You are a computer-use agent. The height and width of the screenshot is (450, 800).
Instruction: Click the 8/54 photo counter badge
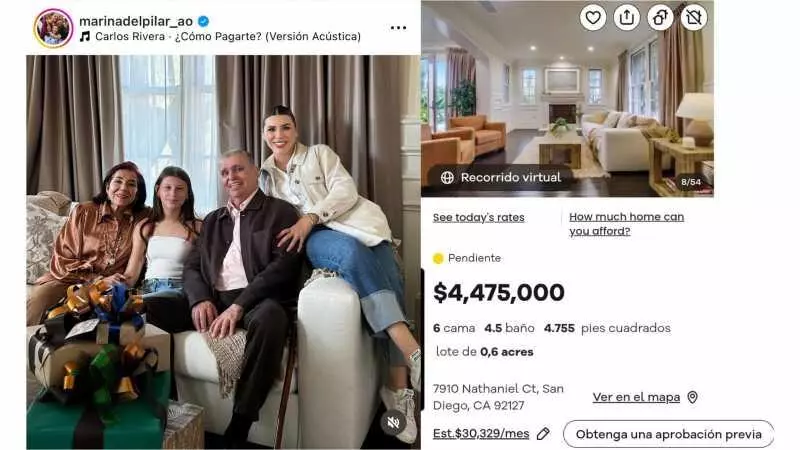pyautogui.click(x=691, y=182)
